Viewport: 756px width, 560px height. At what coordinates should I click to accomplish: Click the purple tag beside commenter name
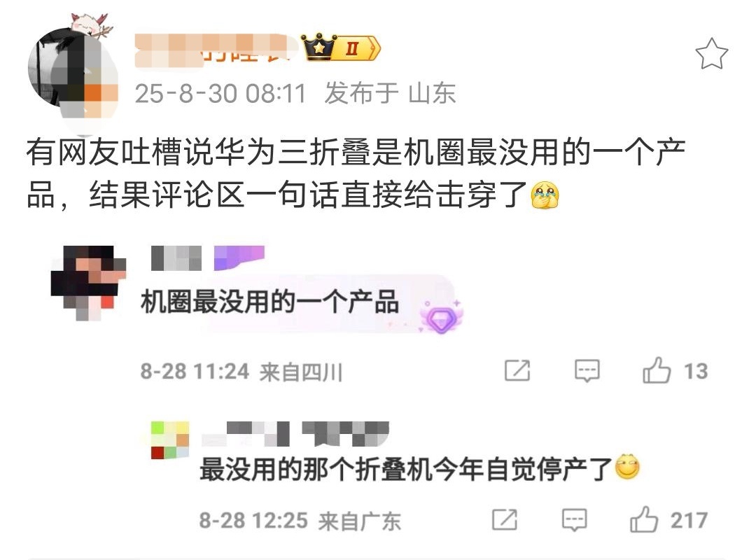(239, 258)
